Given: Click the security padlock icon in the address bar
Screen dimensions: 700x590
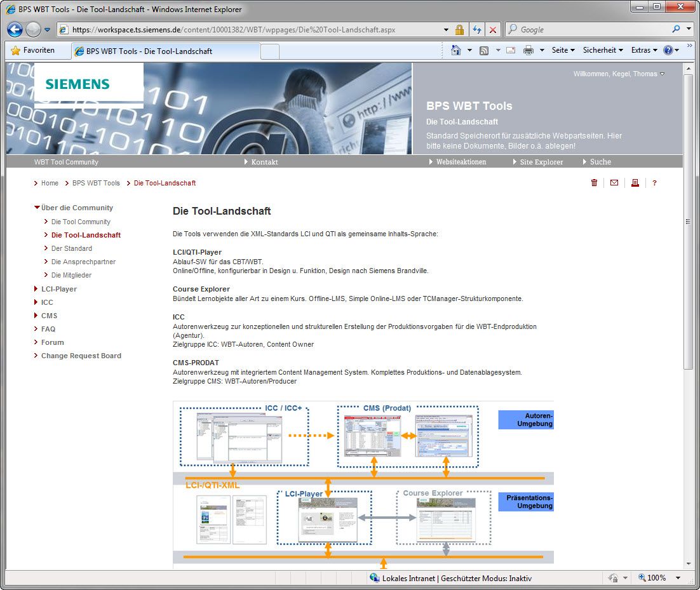Looking at the screenshot, I should click(x=459, y=30).
